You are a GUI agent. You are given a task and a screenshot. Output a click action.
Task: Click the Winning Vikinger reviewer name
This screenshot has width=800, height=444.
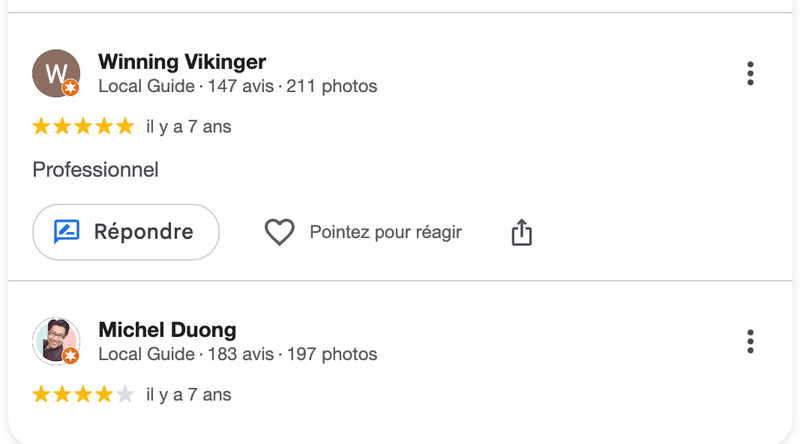182,62
